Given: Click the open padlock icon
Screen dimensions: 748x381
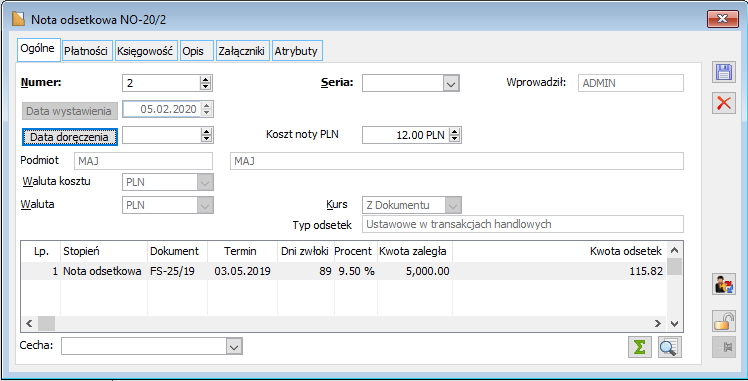Looking at the screenshot, I should pos(724,320).
